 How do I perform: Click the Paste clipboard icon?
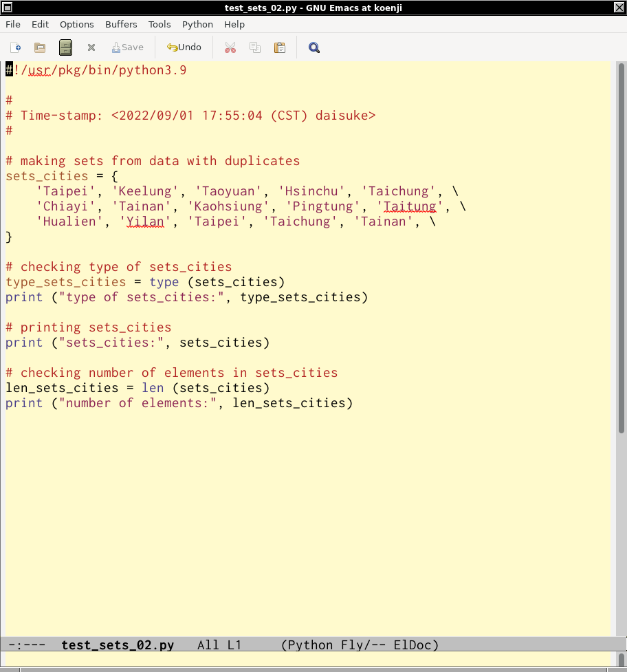point(280,47)
